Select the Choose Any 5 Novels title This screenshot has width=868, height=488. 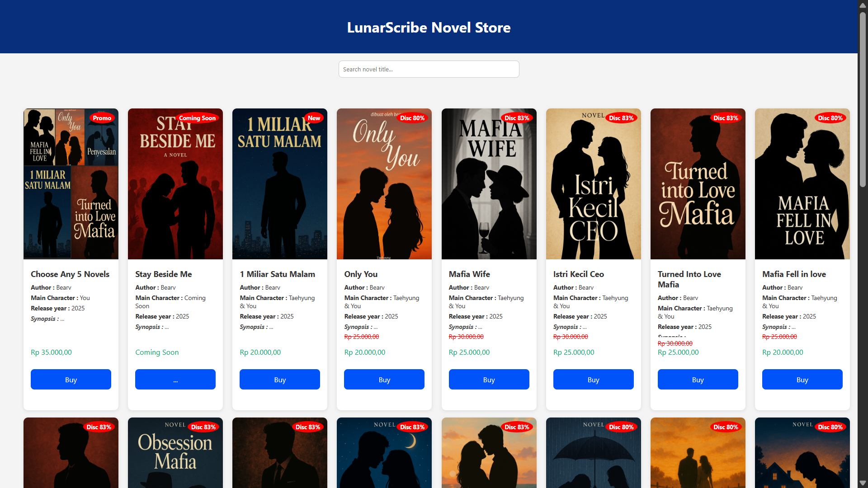click(70, 274)
